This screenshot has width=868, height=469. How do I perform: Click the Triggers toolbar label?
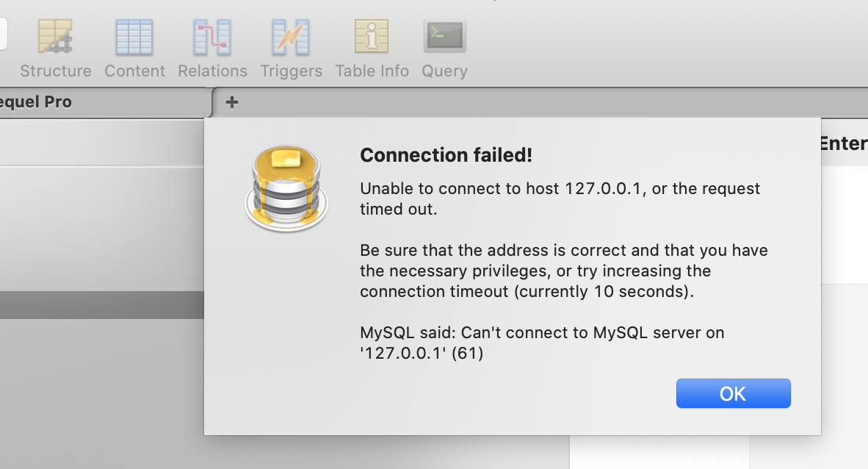point(292,71)
